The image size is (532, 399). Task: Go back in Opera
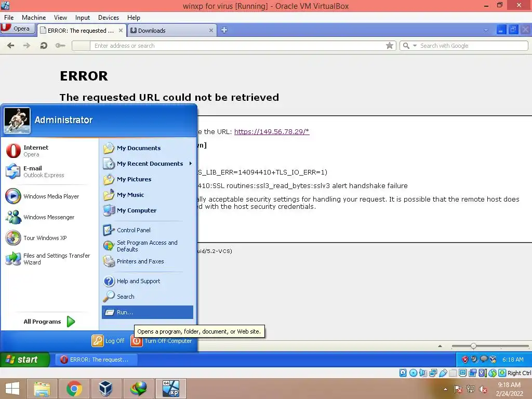11,46
